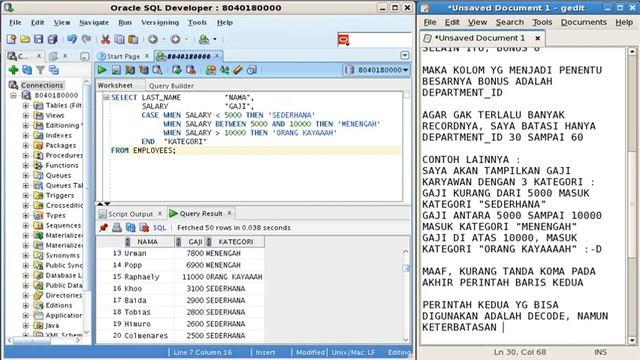Collapse the SELECT statement fold marker

107,98
